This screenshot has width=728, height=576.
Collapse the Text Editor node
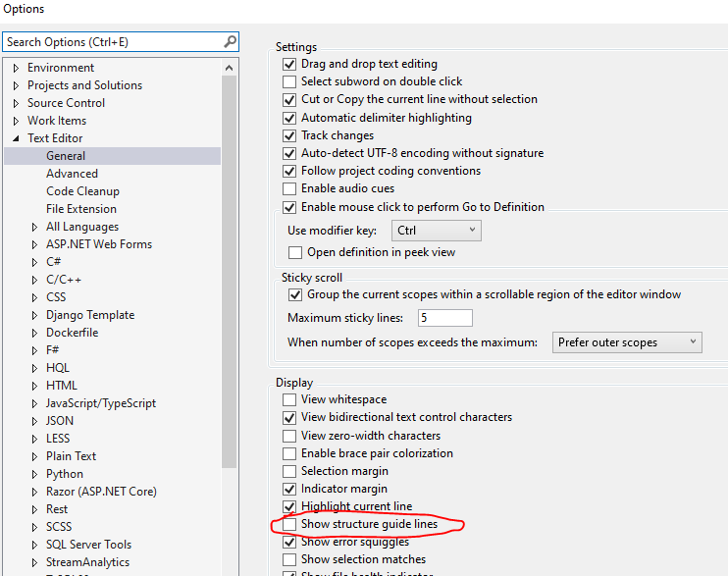click(17, 138)
